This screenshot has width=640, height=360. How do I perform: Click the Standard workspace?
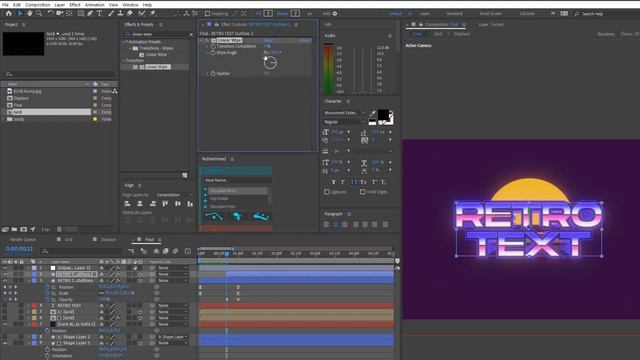454,13
